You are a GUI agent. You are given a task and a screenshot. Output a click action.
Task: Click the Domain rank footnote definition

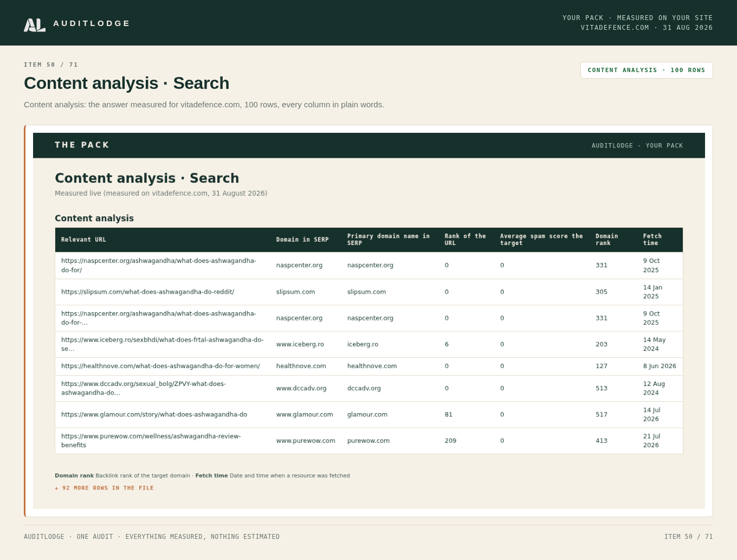pos(122,475)
